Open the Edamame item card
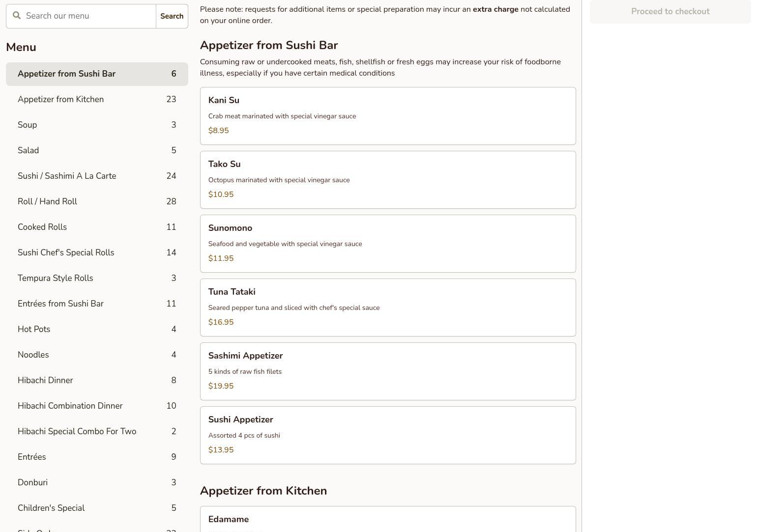This screenshot has width=759, height=532. point(387,520)
